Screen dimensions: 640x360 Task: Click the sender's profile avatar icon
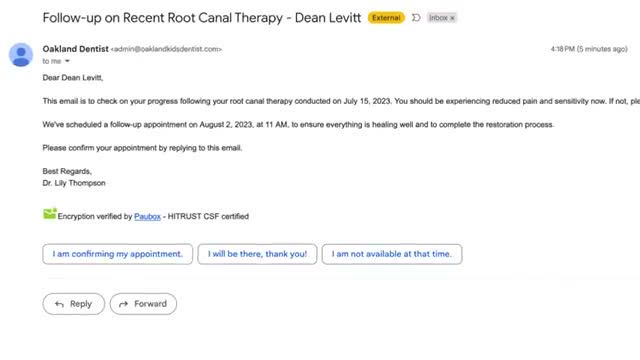pyautogui.click(x=21, y=55)
